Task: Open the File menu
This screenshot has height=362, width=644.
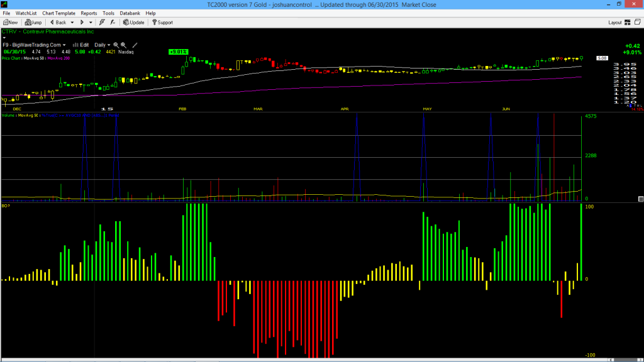Action: click(6, 13)
